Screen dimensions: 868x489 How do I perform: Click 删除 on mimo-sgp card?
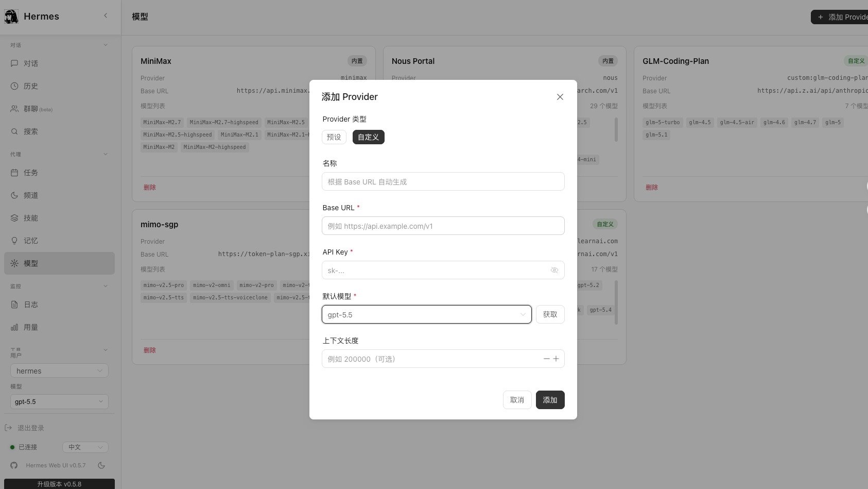click(x=150, y=350)
